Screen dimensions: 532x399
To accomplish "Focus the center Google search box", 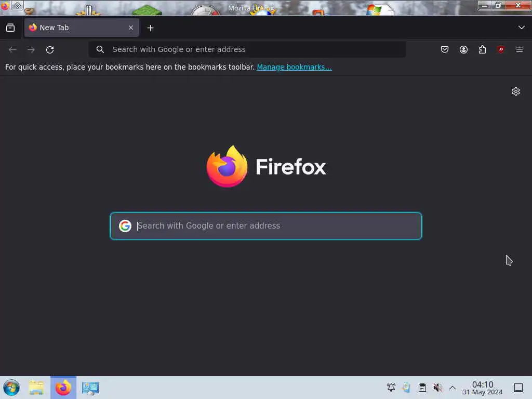I will click(x=266, y=226).
